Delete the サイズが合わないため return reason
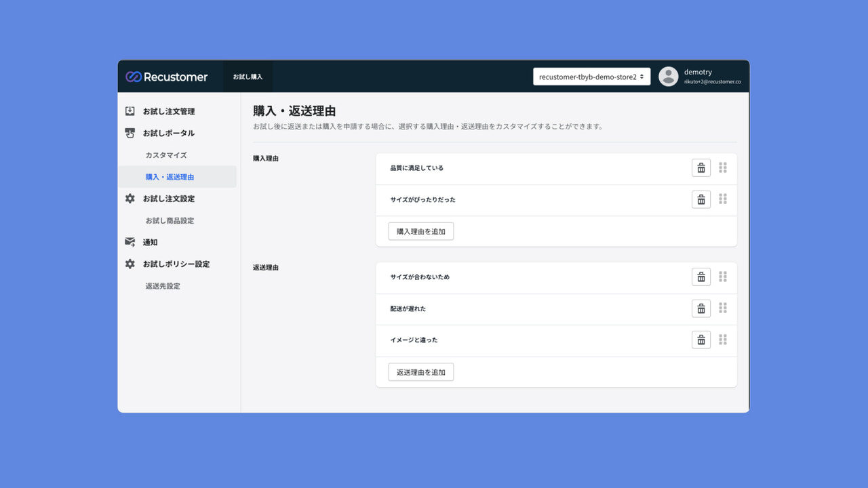 click(x=701, y=277)
